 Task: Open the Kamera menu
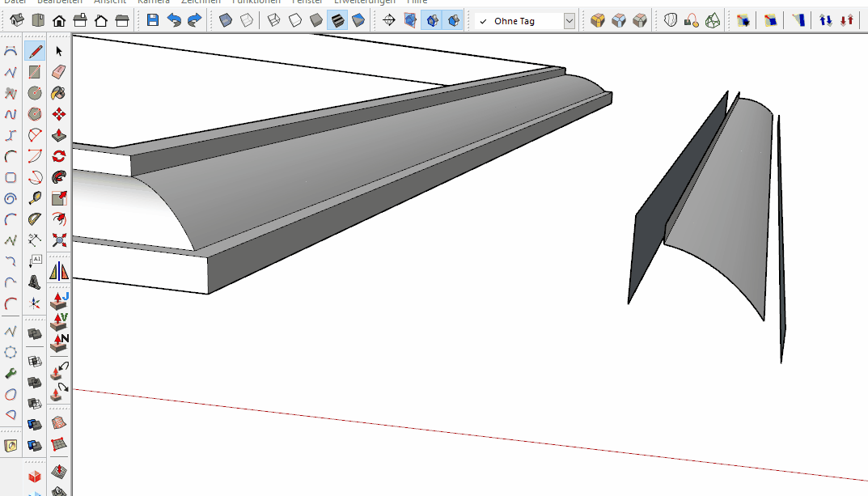(x=154, y=2)
